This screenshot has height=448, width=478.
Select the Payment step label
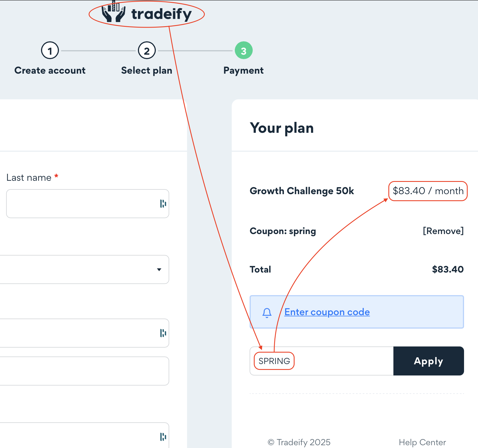[243, 70]
